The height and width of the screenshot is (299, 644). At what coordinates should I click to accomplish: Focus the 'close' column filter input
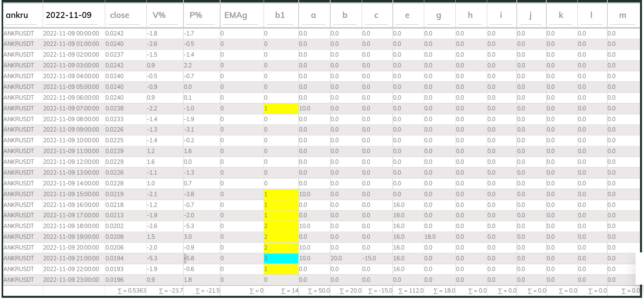[x=125, y=15]
